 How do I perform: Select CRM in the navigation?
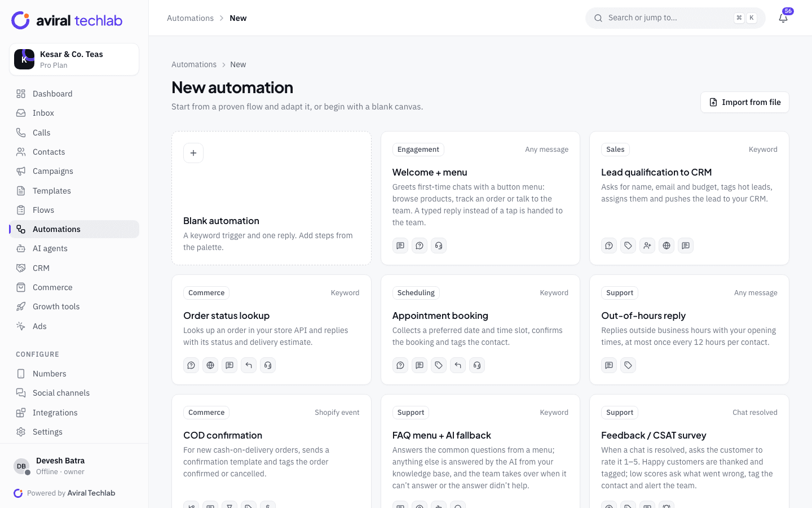74,268
